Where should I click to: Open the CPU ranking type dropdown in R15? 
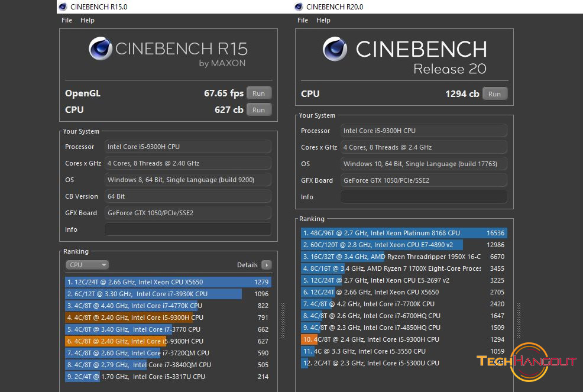[x=88, y=265]
